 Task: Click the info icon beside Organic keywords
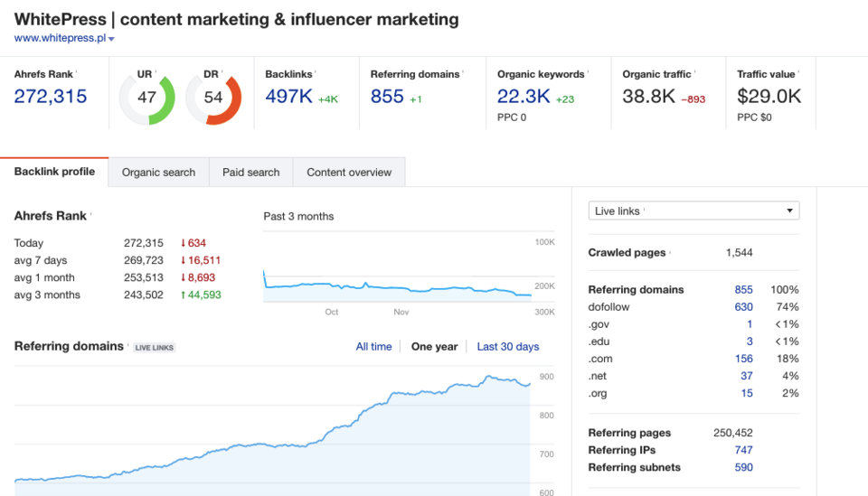click(x=588, y=72)
